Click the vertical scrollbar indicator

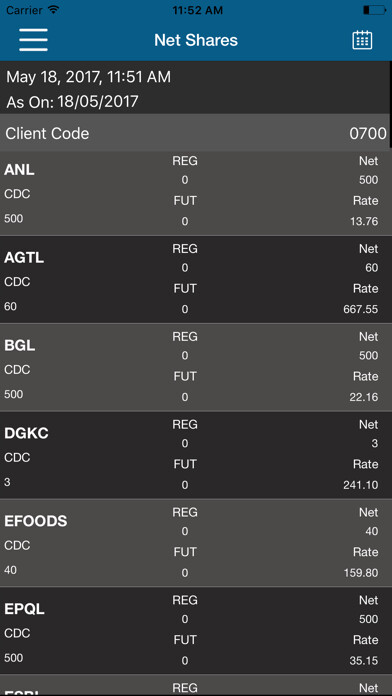pos(390,105)
